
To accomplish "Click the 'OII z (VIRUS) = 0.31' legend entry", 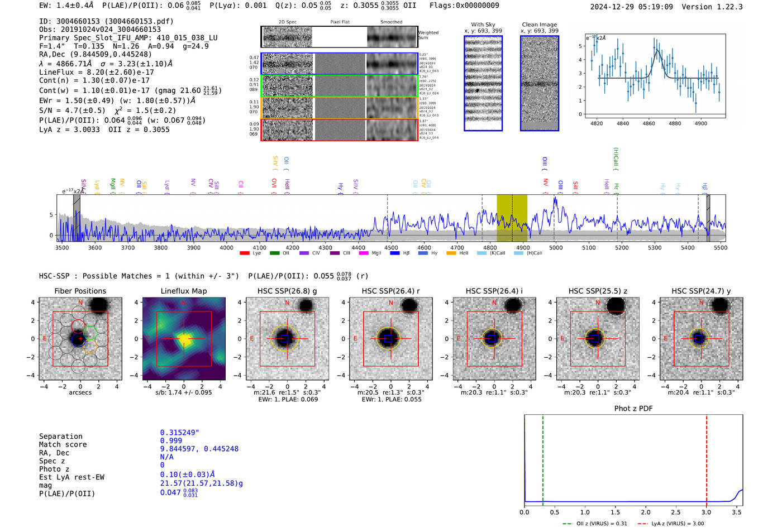I will [x=595, y=524].
